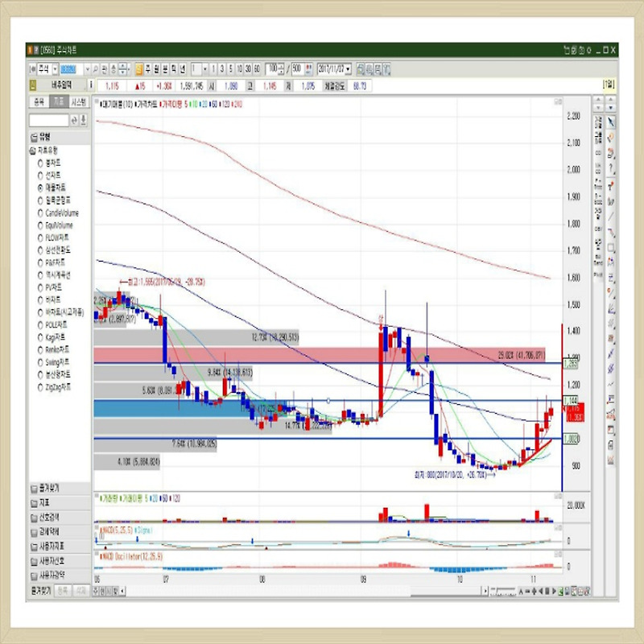Screen dimensions: 644x644
Task: Choose the tick (틱) period button
Action: [x=174, y=69]
